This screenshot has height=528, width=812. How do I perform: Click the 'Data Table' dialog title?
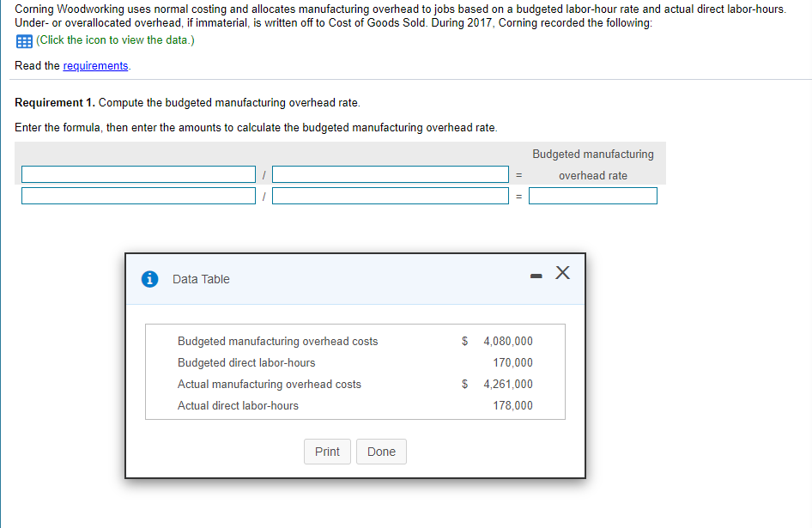tap(201, 279)
